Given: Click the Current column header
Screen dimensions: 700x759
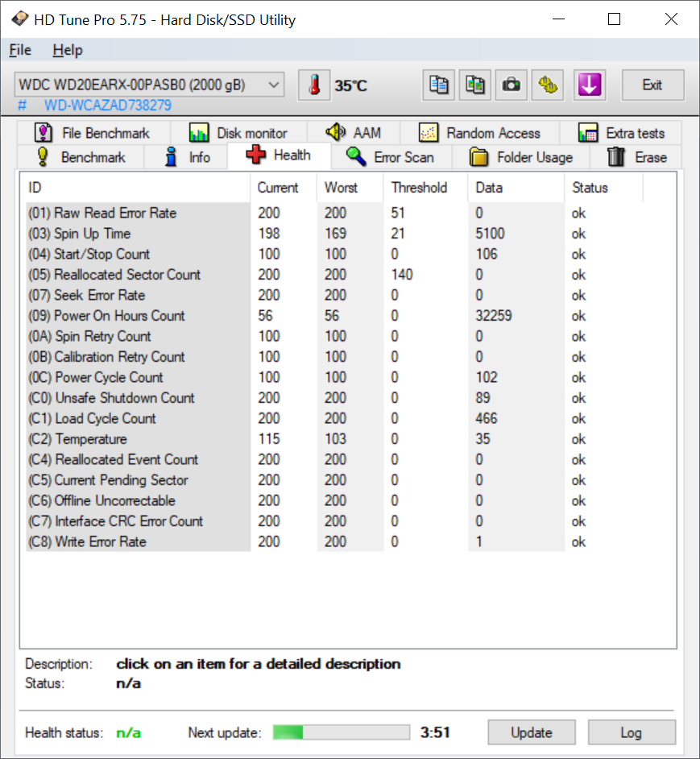Looking at the screenshot, I should (x=284, y=188).
